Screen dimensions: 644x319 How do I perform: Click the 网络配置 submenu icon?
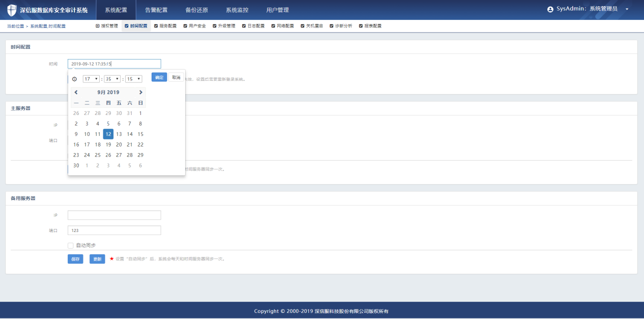point(273,26)
